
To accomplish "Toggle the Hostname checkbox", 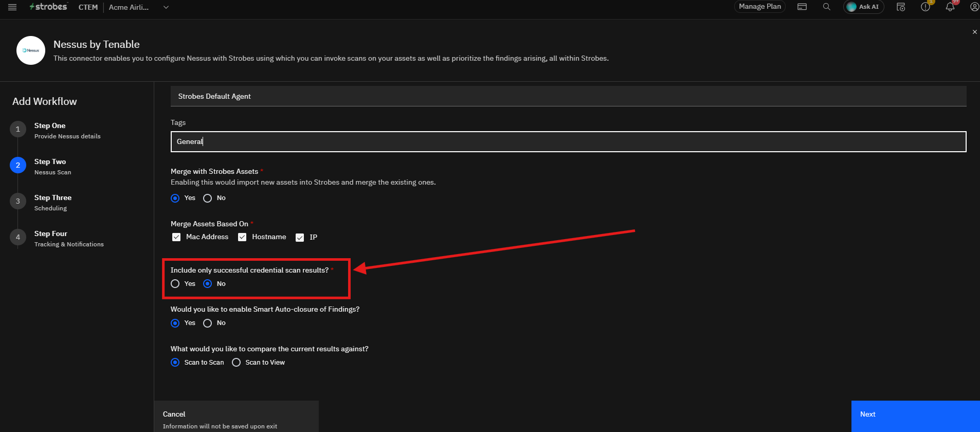I will click(242, 237).
